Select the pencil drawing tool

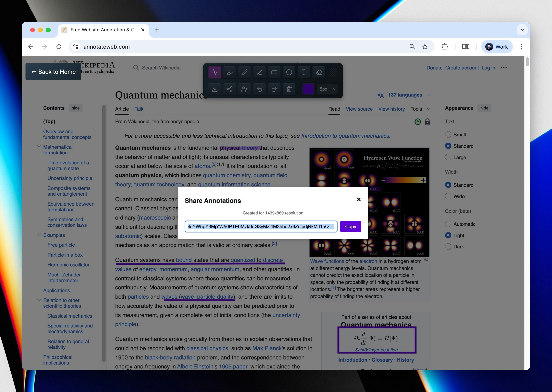(x=244, y=72)
